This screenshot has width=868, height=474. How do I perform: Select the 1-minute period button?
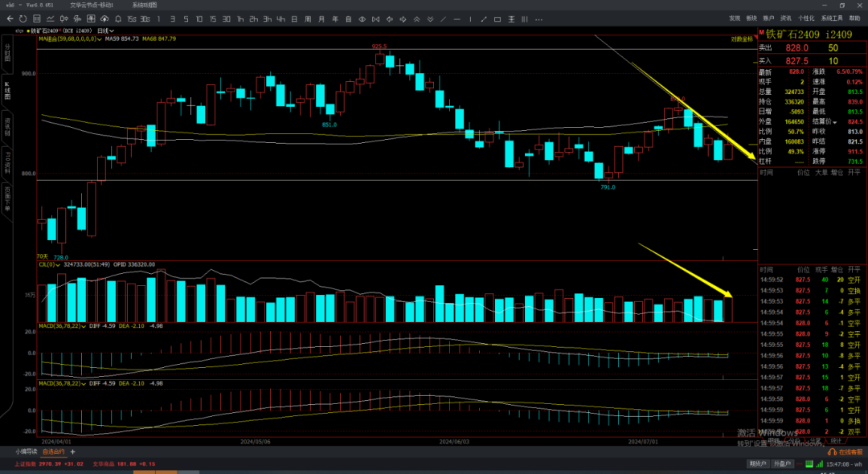(159, 18)
